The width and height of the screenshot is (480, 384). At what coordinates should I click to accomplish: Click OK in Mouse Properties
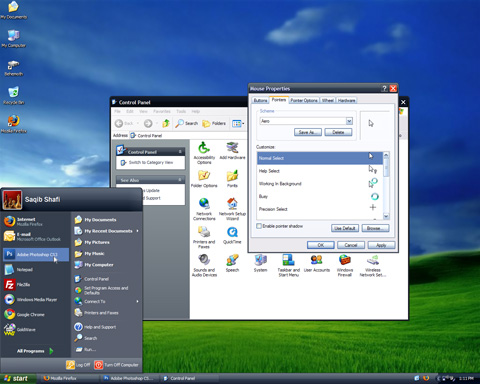click(x=320, y=245)
